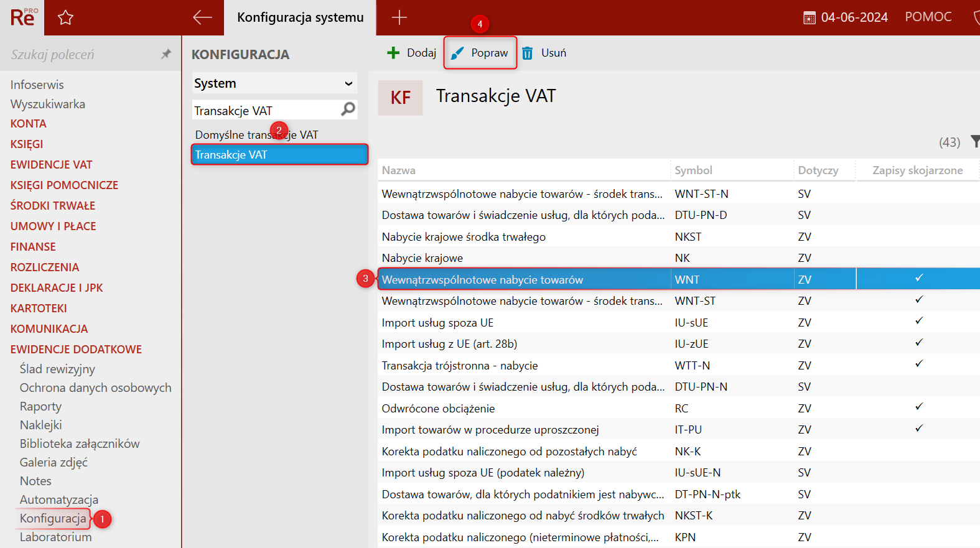Open the KOMUNIKACJA section
This screenshot has height=548, width=980.
[x=49, y=329]
